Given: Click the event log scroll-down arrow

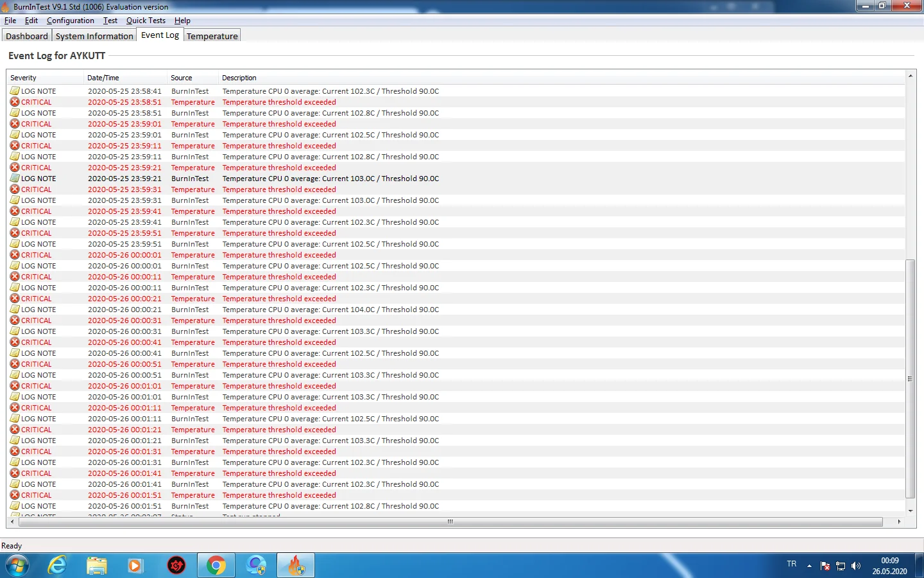Looking at the screenshot, I should coord(911,511).
